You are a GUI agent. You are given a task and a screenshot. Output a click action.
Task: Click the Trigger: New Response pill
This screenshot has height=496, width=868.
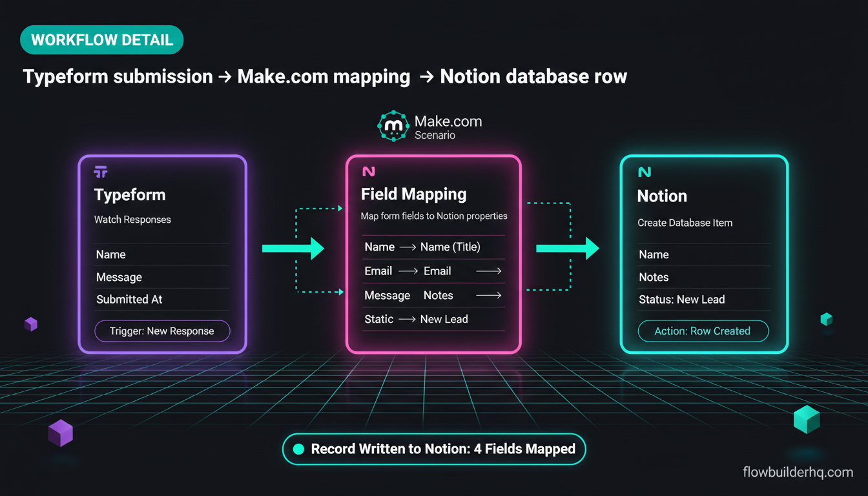click(x=162, y=331)
